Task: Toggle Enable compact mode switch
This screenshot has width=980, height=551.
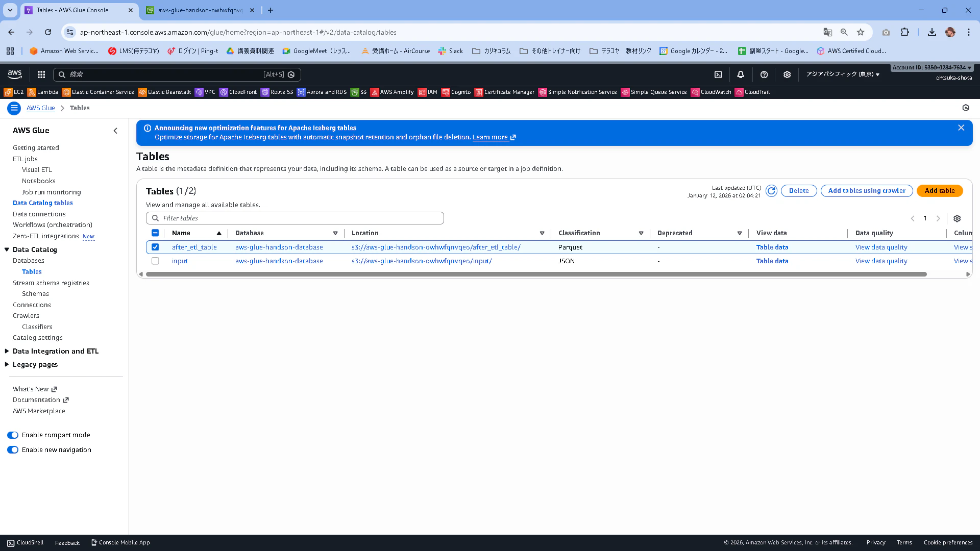Action: point(13,435)
